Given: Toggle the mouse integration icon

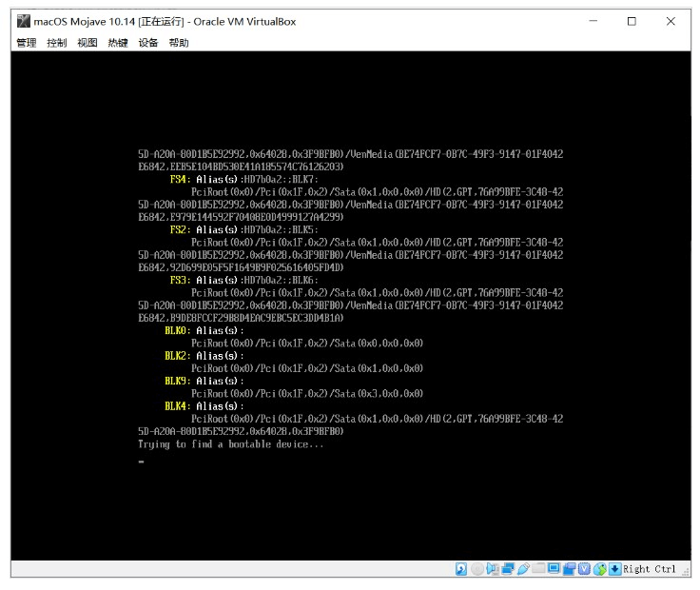Looking at the screenshot, I should pos(599,569).
